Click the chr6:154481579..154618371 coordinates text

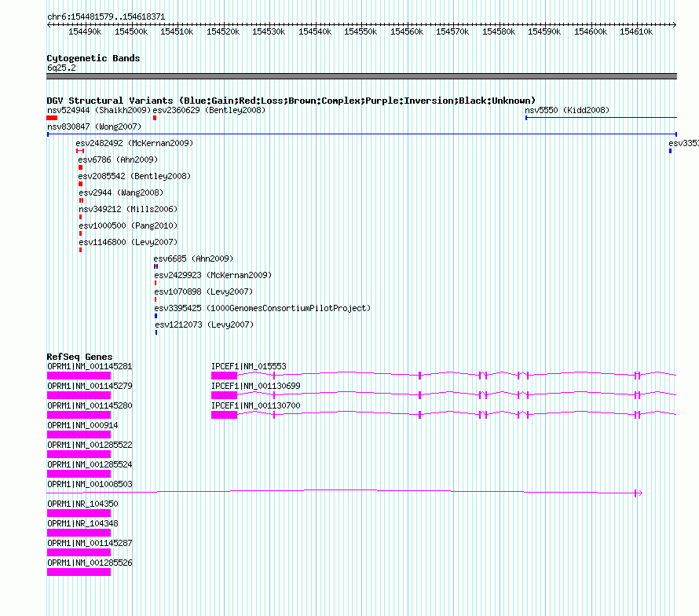click(x=106, y=17)
